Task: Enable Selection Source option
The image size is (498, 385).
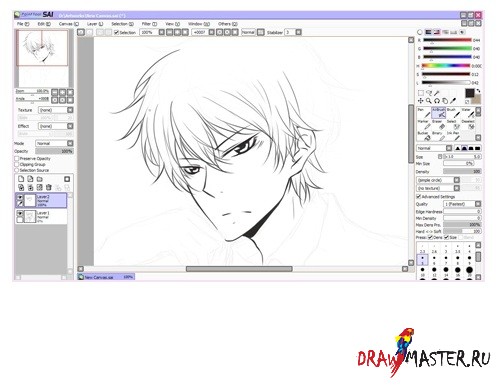Action: point(17,170)
